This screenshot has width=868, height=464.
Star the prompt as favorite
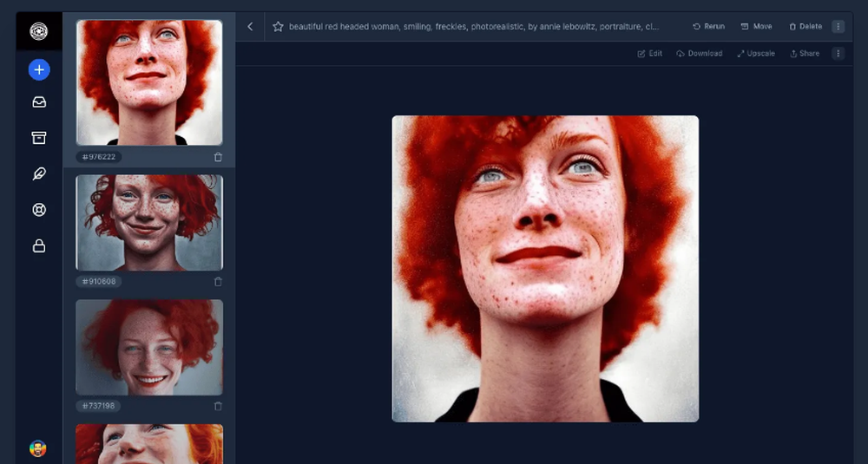pos(278,27)
